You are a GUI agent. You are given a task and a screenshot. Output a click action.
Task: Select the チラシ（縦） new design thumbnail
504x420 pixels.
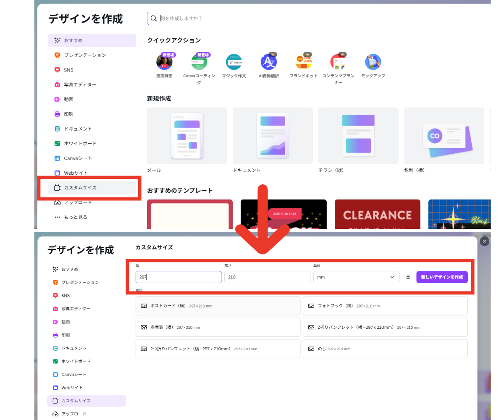coord(358,136)
